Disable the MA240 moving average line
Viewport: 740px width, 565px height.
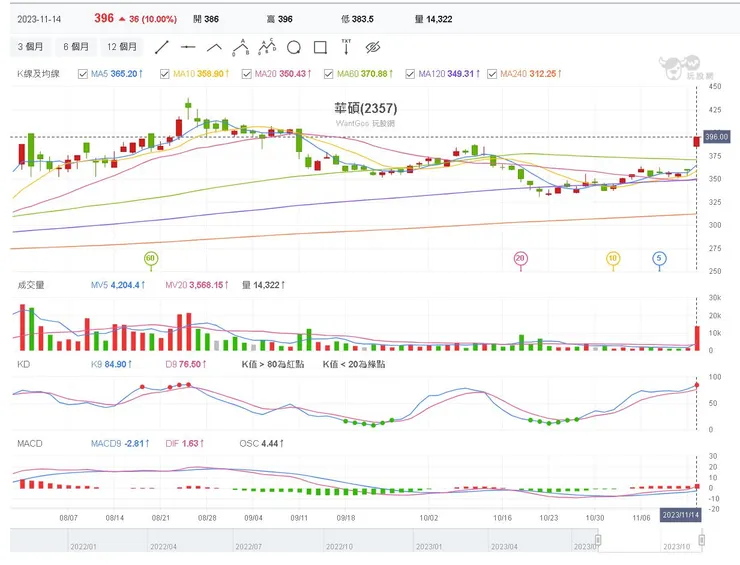(493, 74)
